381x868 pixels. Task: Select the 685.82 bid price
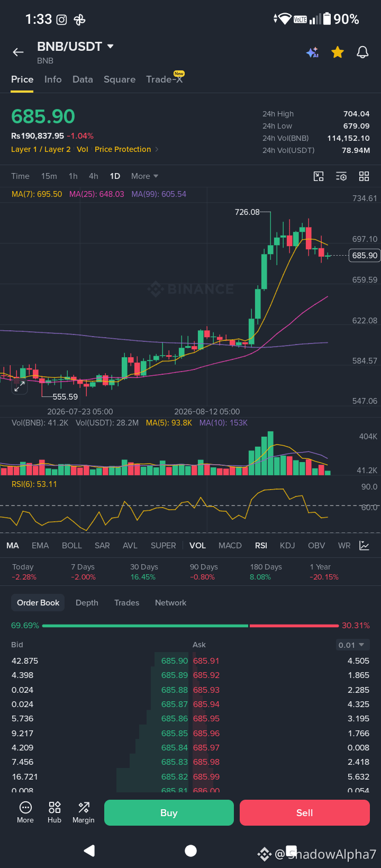point(175,777)
